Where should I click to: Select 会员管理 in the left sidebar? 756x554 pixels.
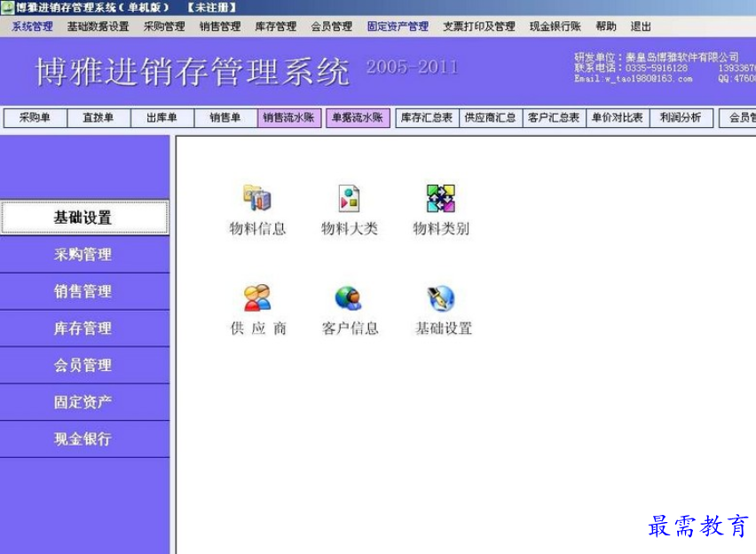coord(84,365)
